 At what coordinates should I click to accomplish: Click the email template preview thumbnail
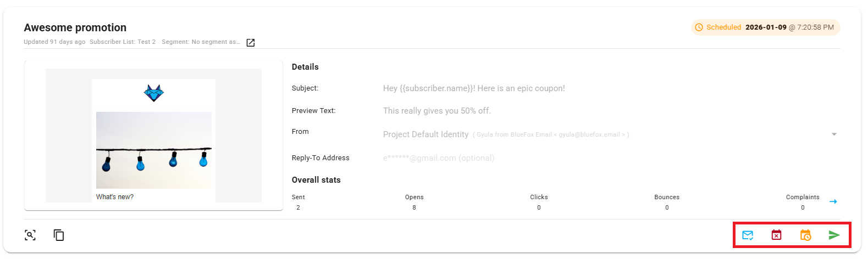[x=153, y=136]
